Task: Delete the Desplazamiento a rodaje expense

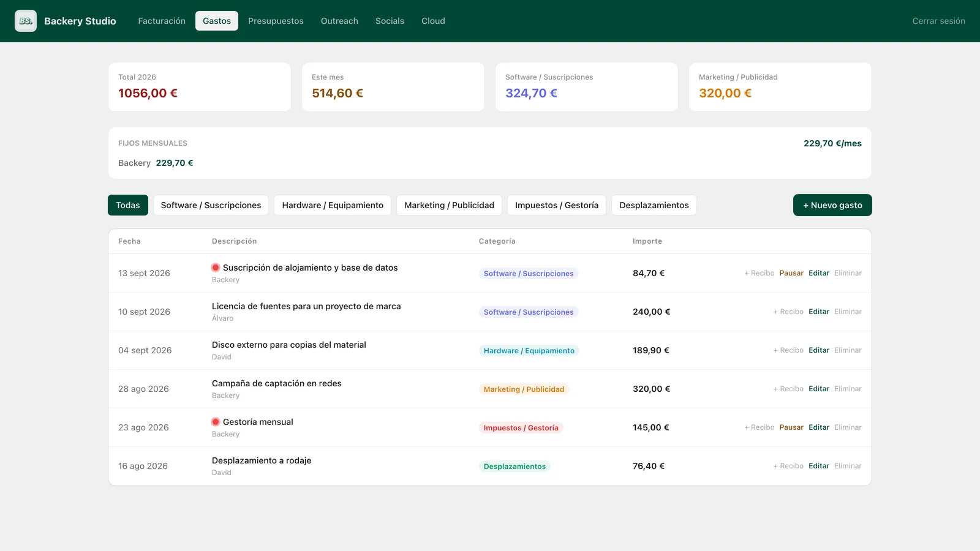Action: click(848, 466)
